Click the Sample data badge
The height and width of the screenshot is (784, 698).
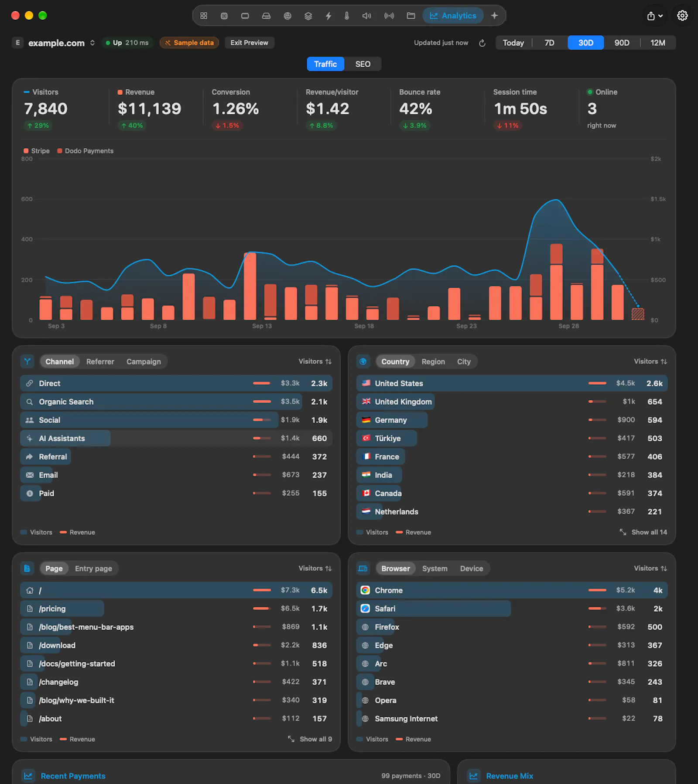tap(189, 43)
